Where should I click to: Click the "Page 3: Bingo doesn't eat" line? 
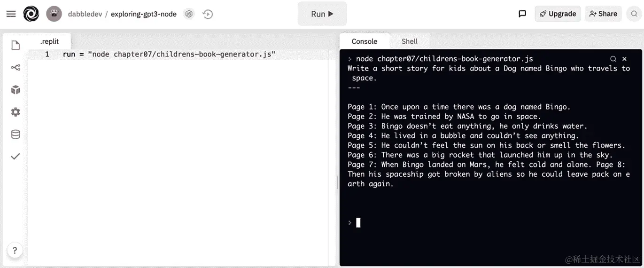pyautogui.click(x=467, y=126)
